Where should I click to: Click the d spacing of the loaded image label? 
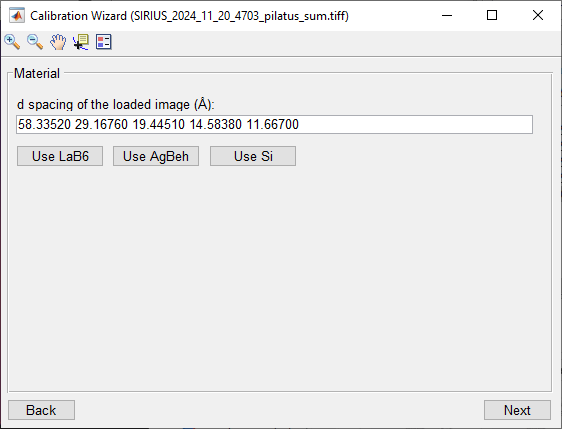coord(116,105)
